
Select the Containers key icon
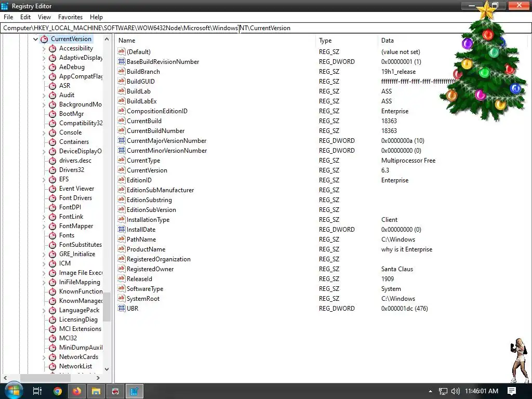point(52,142)
